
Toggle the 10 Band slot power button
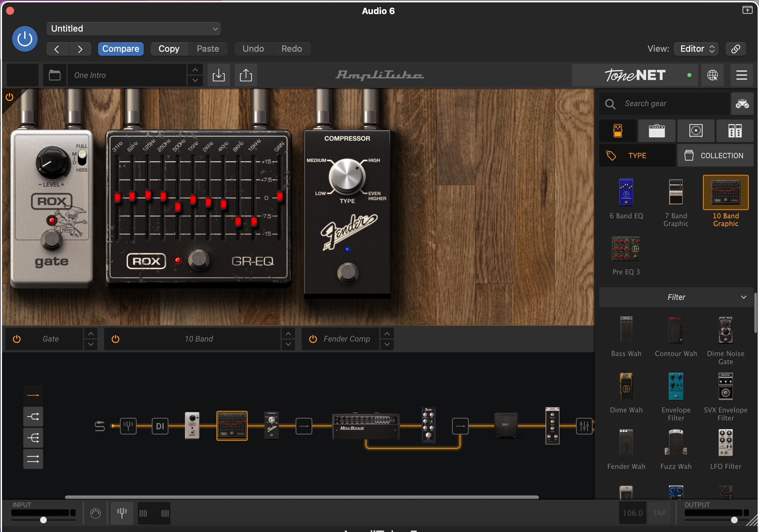point(116,339)
